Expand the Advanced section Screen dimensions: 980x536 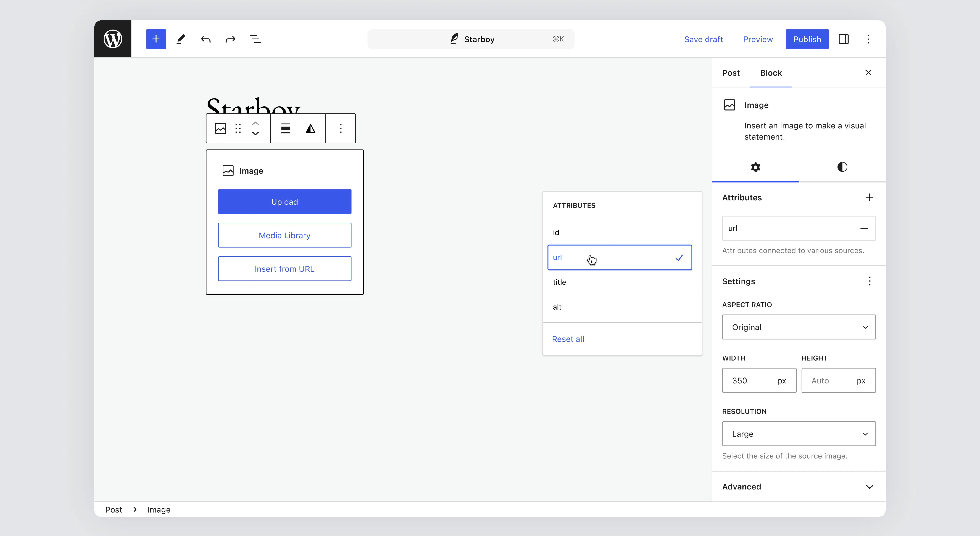click(799, 487)
